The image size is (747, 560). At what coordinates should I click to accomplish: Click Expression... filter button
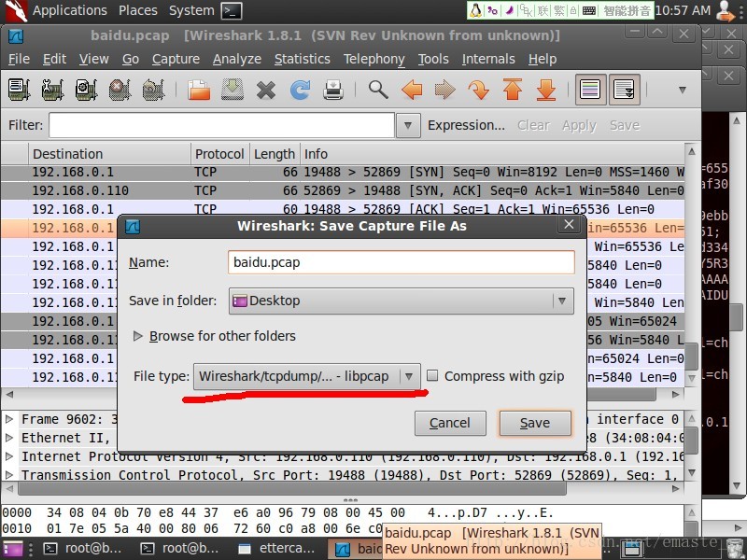(x=466, y=125)
